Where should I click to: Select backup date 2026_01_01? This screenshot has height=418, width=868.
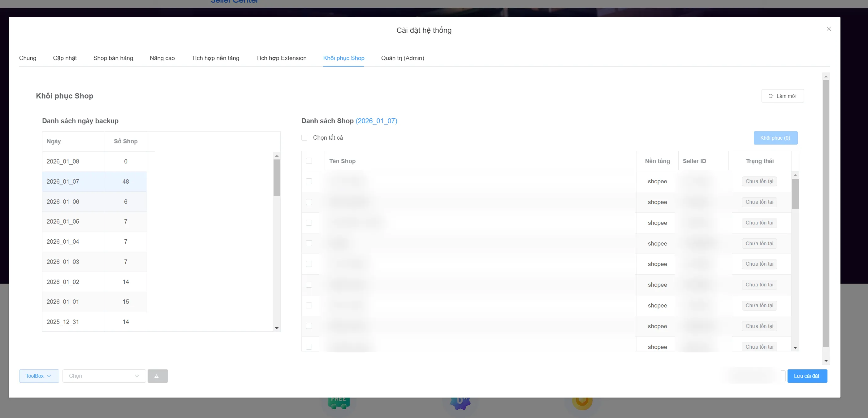(94, 302)
